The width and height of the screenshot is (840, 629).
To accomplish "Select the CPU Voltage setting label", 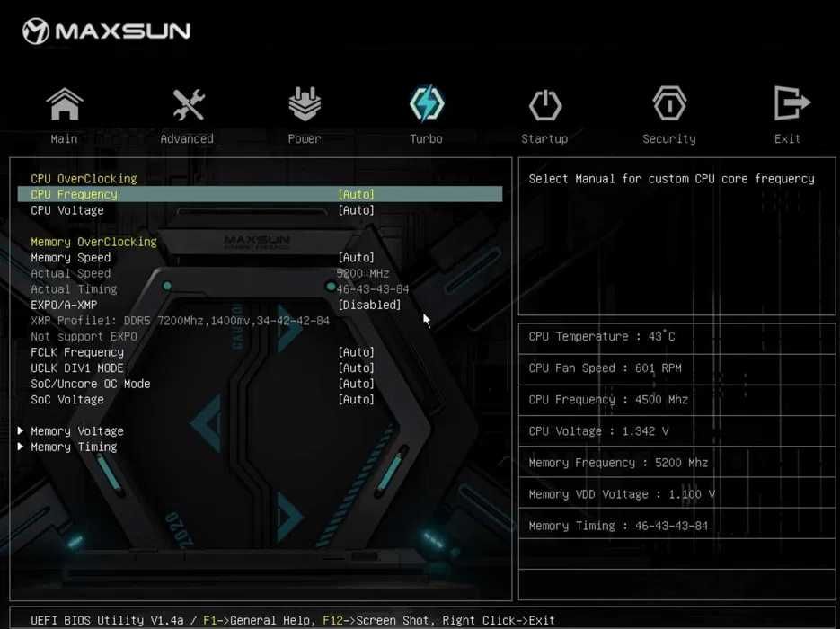I will click(67, 210).
